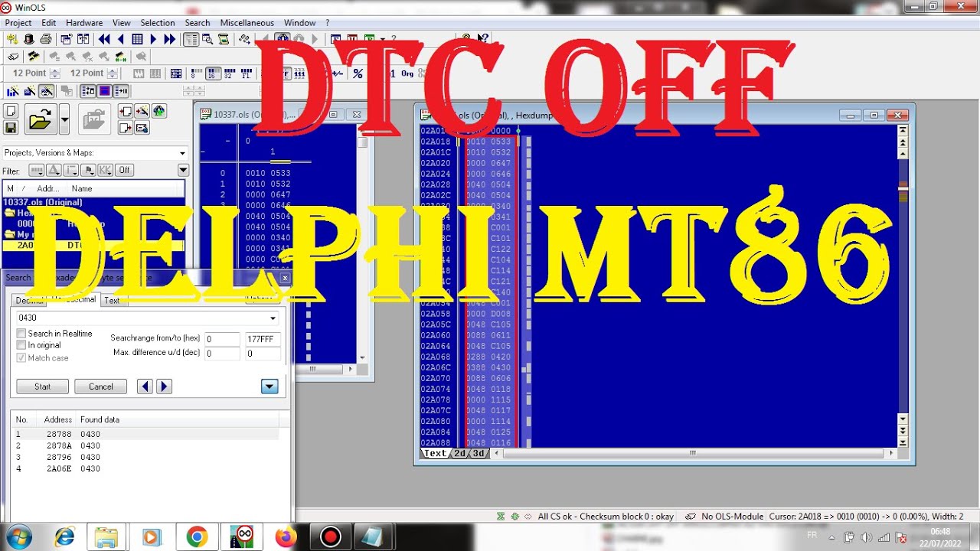
Task: Open the Miscellaneous menu
Action: point(247,23)
